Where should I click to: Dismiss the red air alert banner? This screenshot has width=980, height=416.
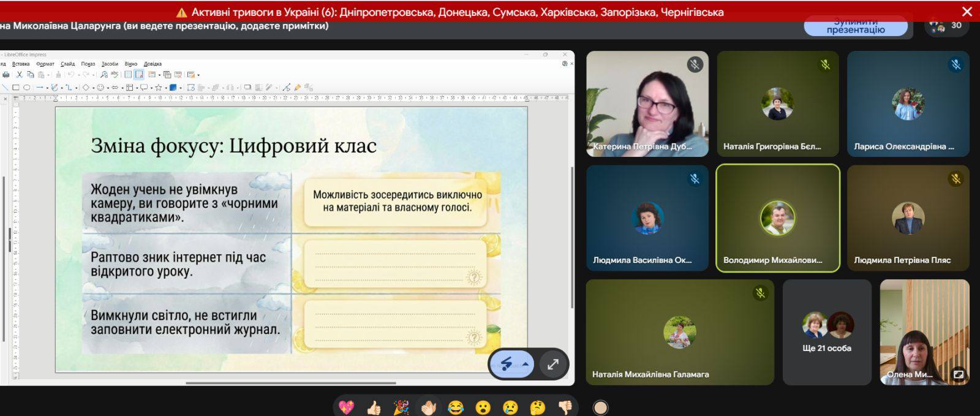point(967,12)
